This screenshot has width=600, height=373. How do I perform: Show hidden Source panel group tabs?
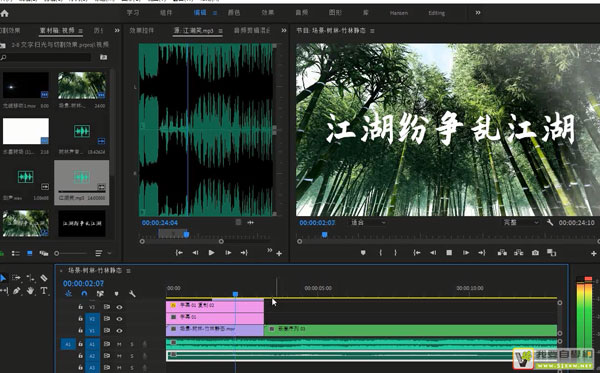coord(284,30)
